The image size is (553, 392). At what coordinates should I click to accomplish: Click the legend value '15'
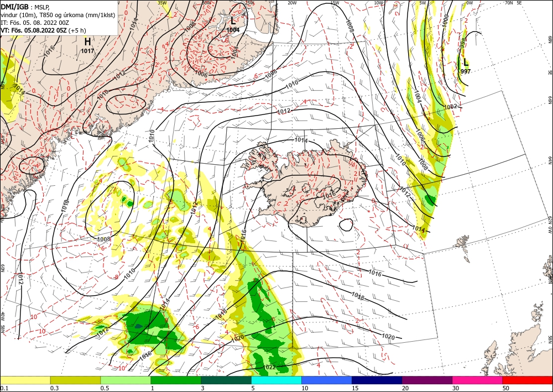pyautogui.click(x=355, y=388)
